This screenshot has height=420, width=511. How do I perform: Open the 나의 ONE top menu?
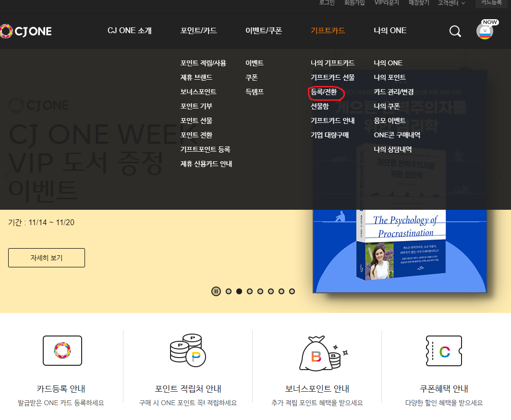tap(390, 31)
